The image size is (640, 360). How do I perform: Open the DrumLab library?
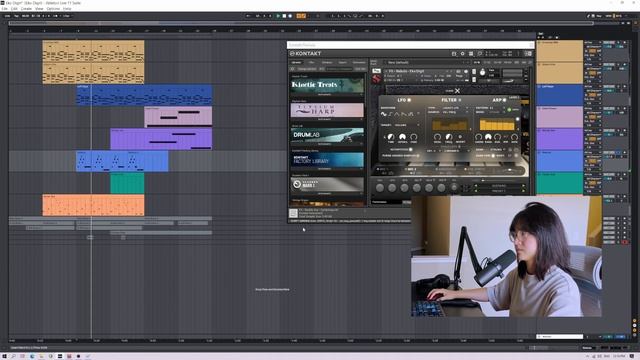327,135
